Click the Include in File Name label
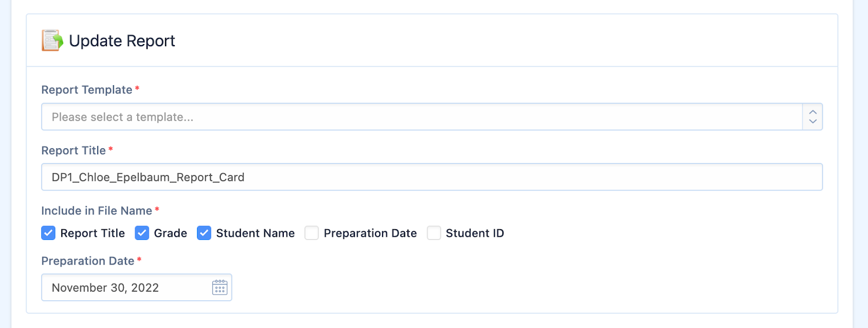The height and width of the screenshot is (328, 868). (97, 211)
